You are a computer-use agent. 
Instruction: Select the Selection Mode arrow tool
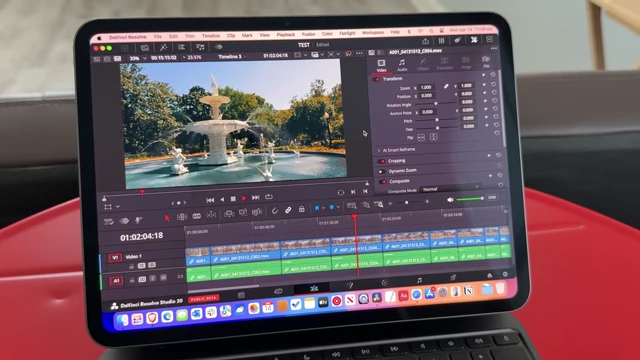pyautogui.click(x=167, y=218)
